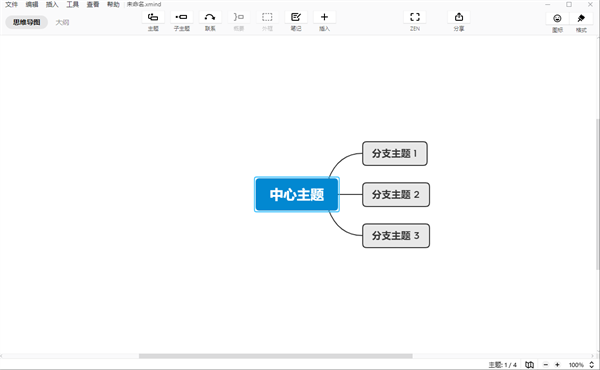Open the 文件 (File) menu
This screenshot has width=600, height=370.
pyautogui.click(x=11, y=4)
